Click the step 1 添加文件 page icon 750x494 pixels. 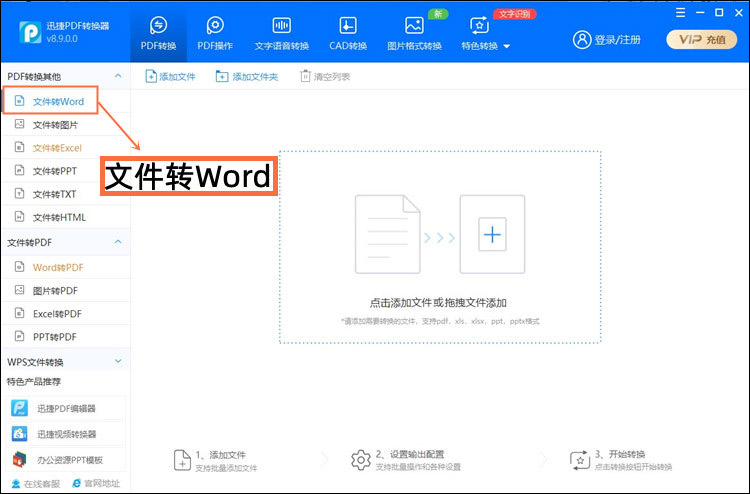point(182,460)
